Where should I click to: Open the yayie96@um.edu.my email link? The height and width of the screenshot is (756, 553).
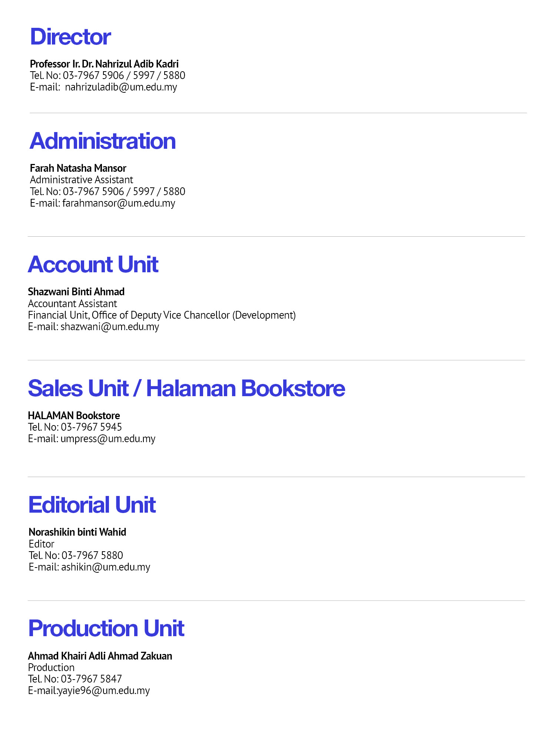(104, 691)
